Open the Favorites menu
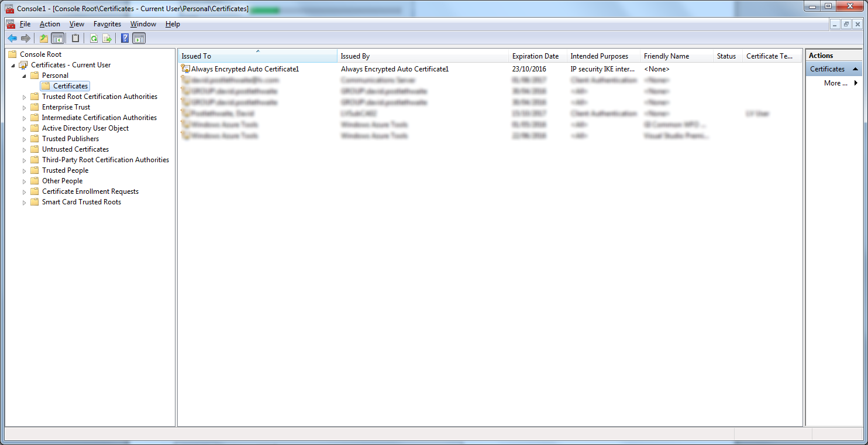 (107, 24)
